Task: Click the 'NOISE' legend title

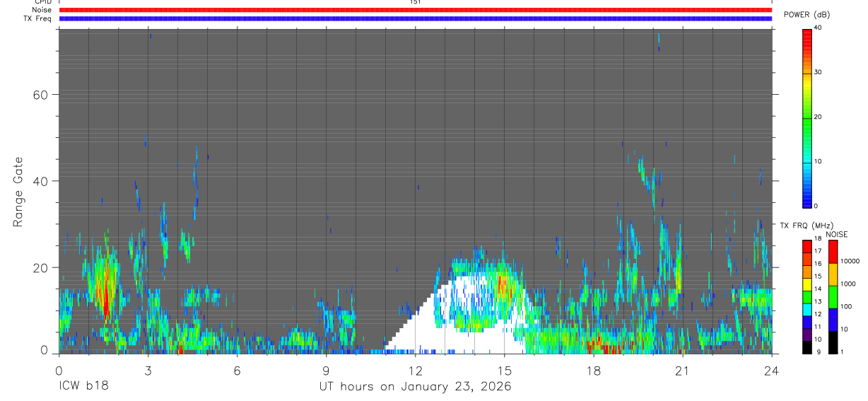Action: coord(836,234)
